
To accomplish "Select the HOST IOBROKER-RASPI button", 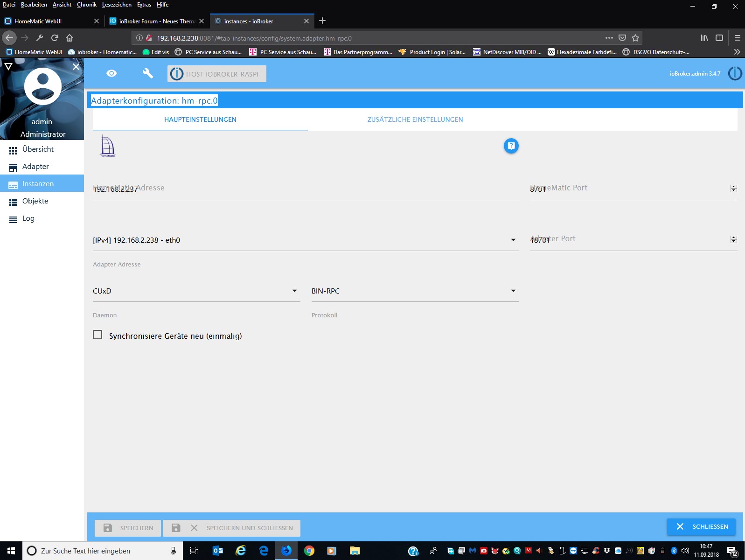I will tap(217, 74).
